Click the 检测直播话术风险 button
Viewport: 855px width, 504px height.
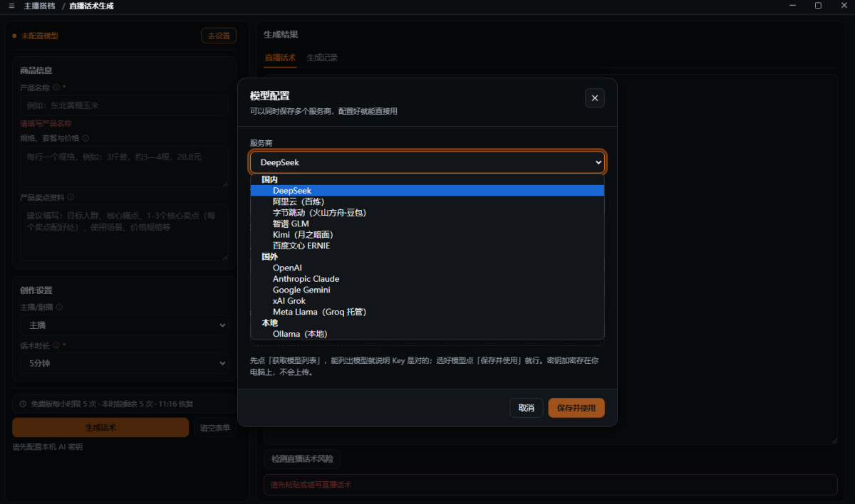point(302,459)
